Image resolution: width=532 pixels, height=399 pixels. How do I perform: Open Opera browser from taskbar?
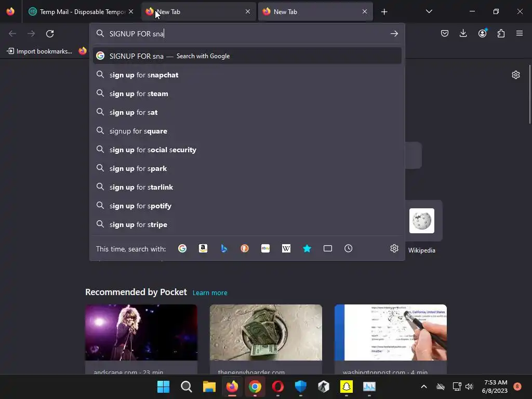tap(278, 387)
